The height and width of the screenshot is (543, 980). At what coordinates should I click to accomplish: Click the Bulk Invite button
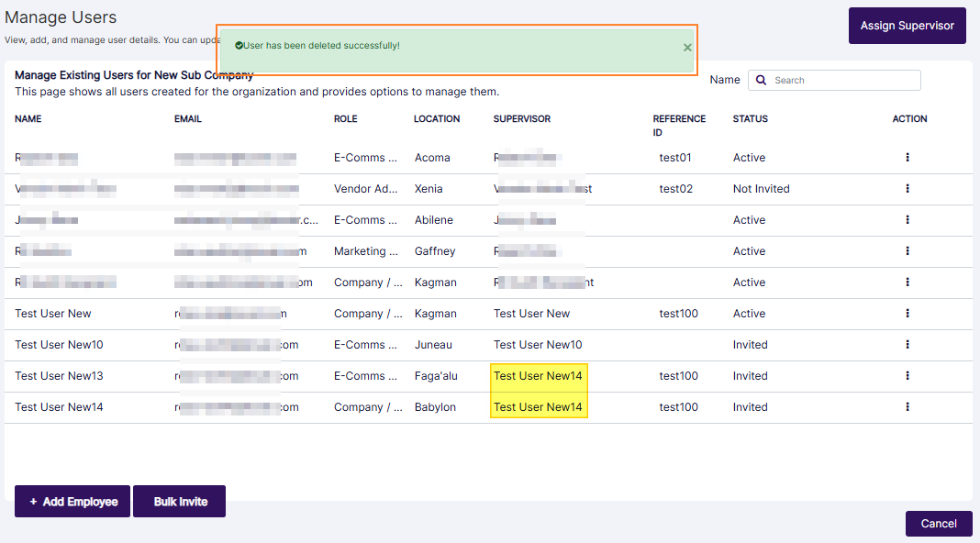click(179, 501)
